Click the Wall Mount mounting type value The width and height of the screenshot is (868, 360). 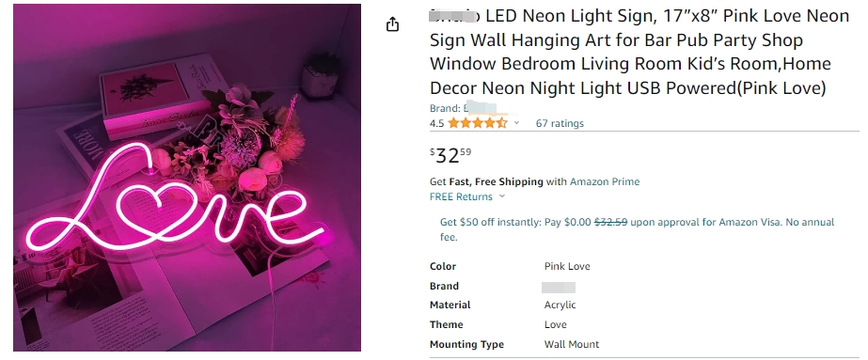click(571, 344)
